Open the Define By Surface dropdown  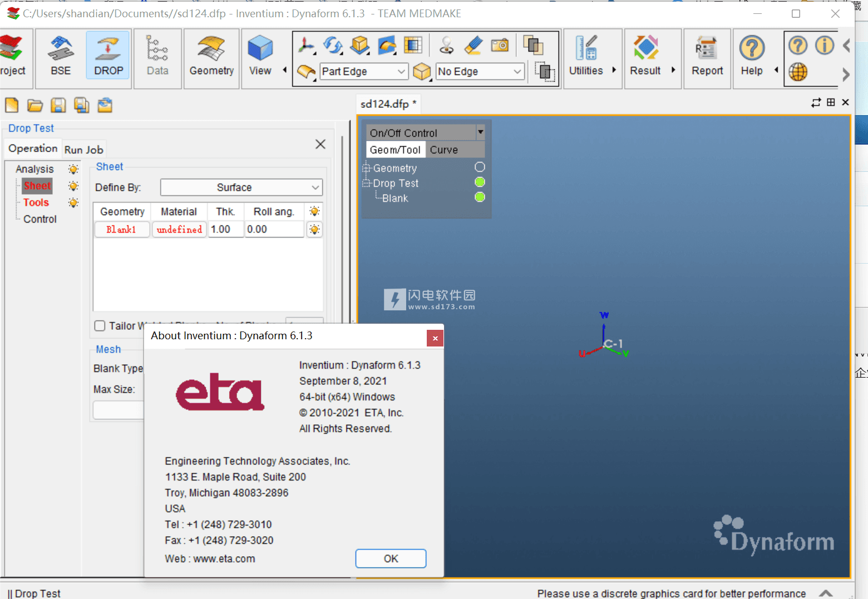[241, 187]
